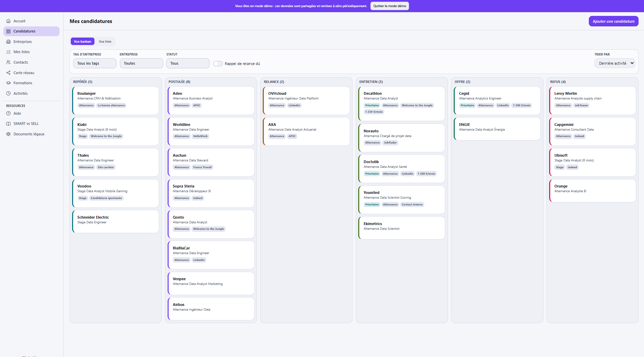Click the Contacts people icon
The width and height of the screenshot is (644, 357).
(x=8, y=62)
